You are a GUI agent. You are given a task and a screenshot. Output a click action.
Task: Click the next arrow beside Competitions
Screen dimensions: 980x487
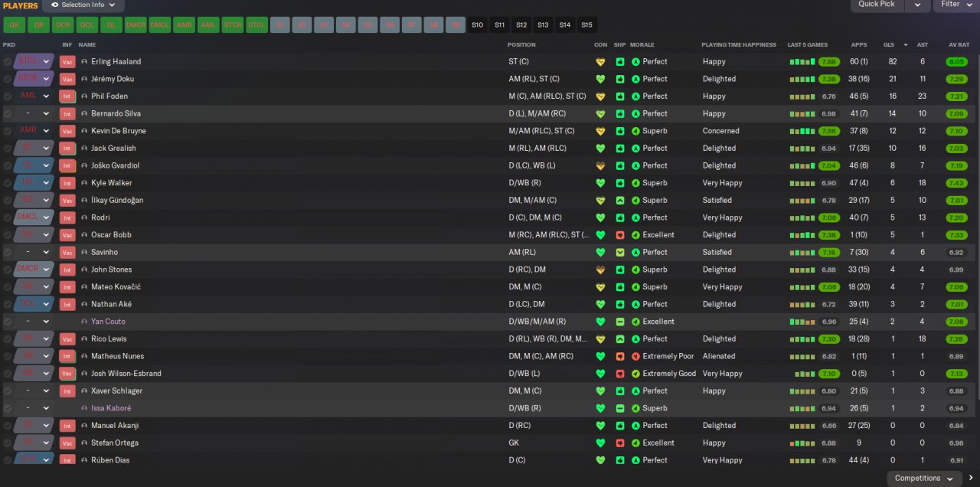[972, 479]
